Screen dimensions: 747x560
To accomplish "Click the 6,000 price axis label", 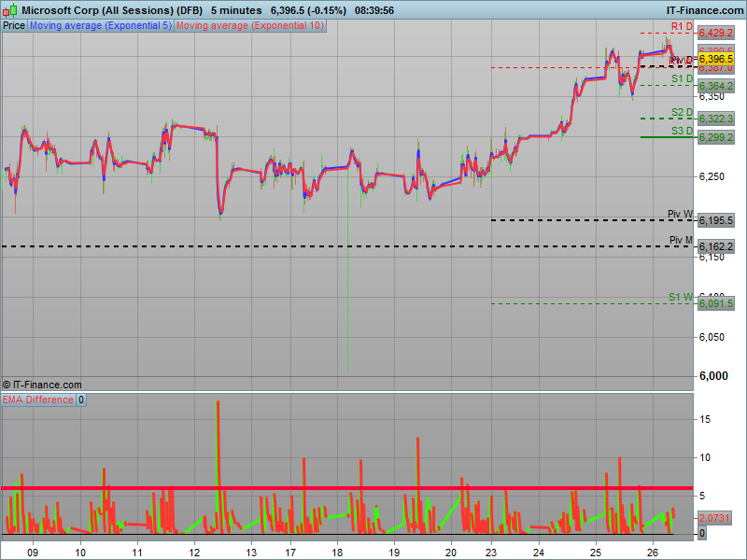I will point(713,376).
